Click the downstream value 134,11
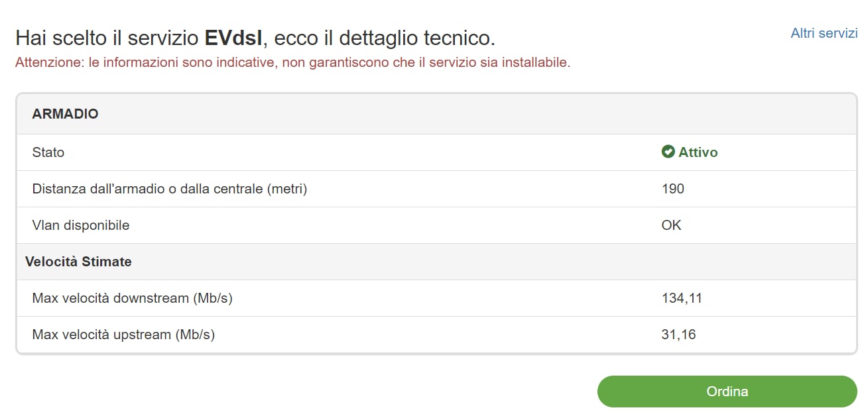The width and height of the screenshot is (868, 420). (x=682, y=298)
